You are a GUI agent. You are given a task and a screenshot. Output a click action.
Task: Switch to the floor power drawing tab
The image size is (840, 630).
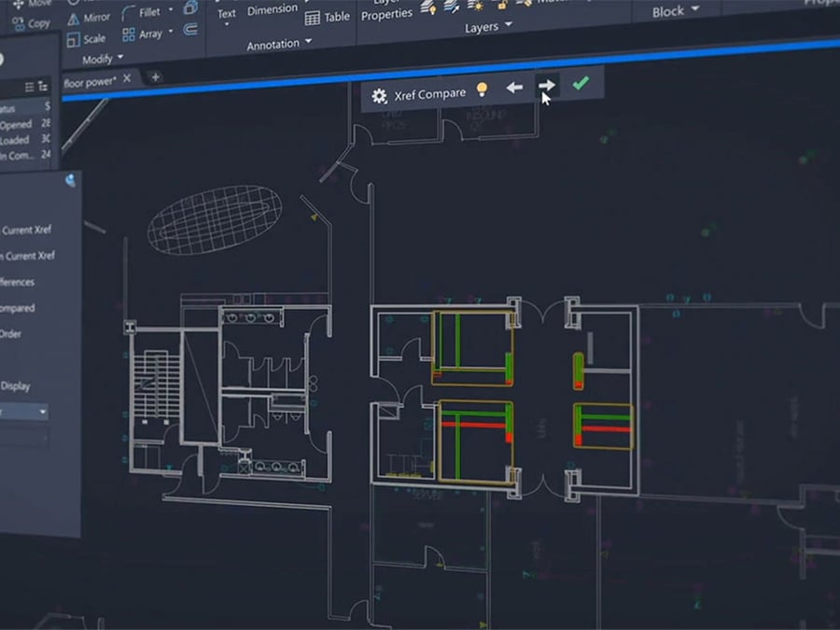click(x=89, y=81)
